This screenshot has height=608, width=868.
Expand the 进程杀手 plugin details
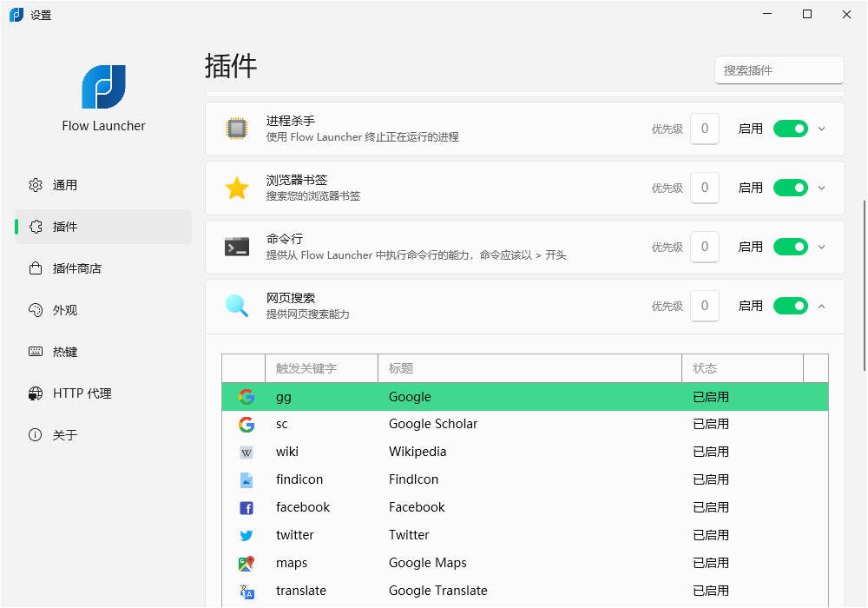tap(822, 129)
